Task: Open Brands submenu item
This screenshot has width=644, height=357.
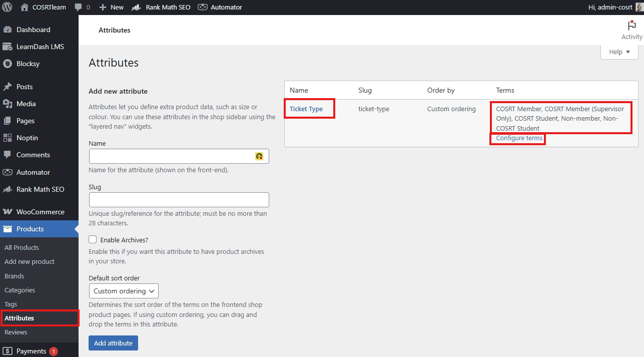Action: (x=15, y=276)
